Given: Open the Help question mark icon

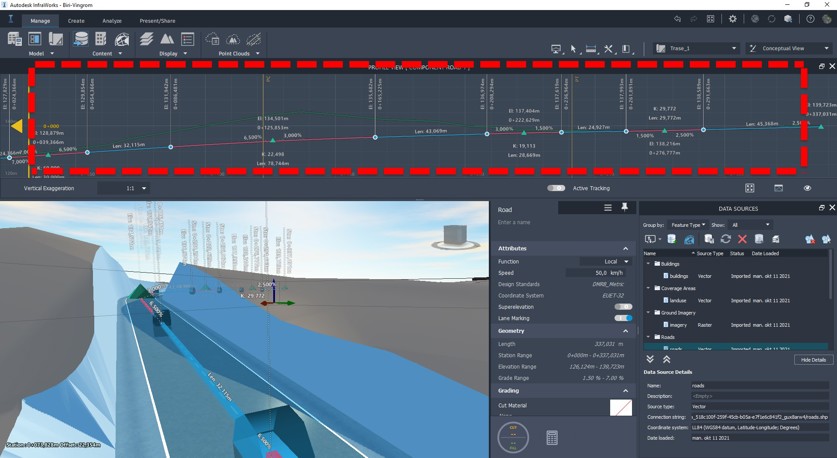Looking at the screenshot, I should (x=810, y=19).
